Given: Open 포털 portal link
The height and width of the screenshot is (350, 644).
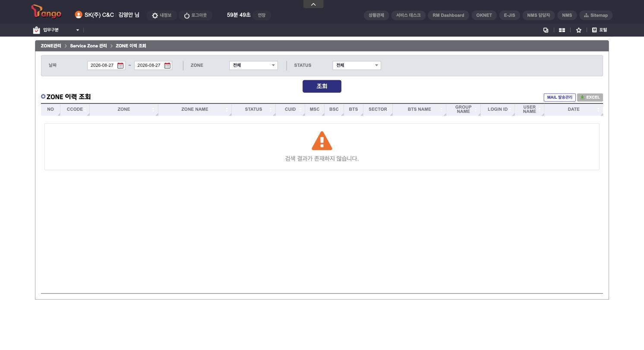Looking at the screenshot, I should click(600, 30).
